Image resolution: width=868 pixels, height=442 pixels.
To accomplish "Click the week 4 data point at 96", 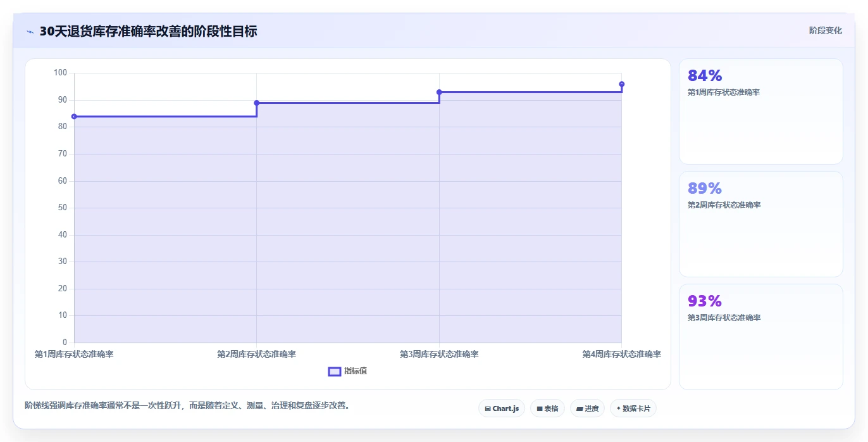I will pos(622,84).
